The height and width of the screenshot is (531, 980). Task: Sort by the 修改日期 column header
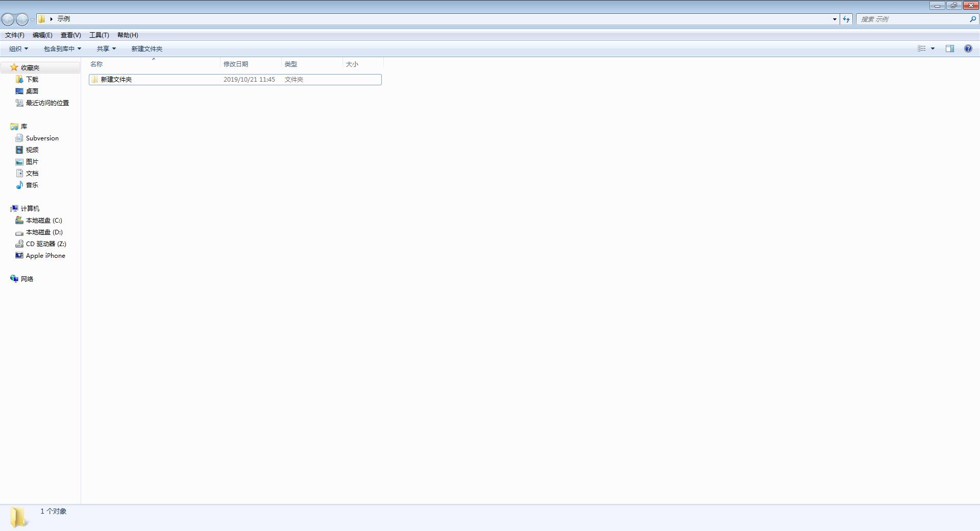click(x=236, y=64)
